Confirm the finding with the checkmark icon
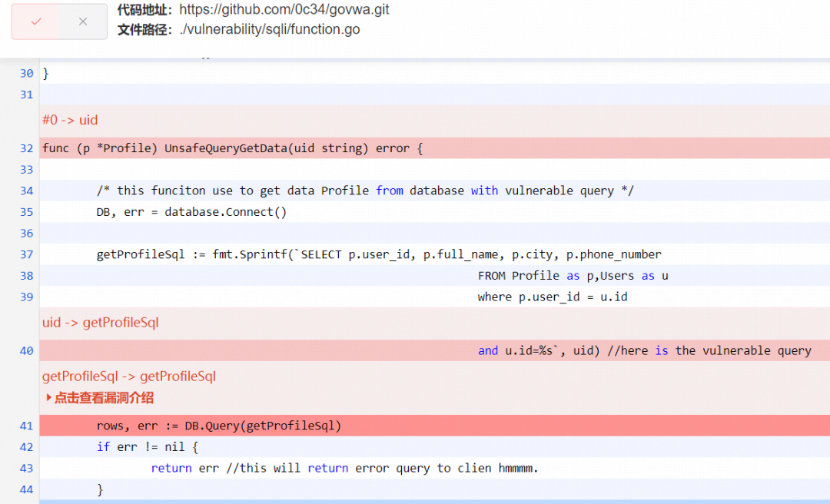Viewport: 830px width, 504px height. tap(36, 22)
